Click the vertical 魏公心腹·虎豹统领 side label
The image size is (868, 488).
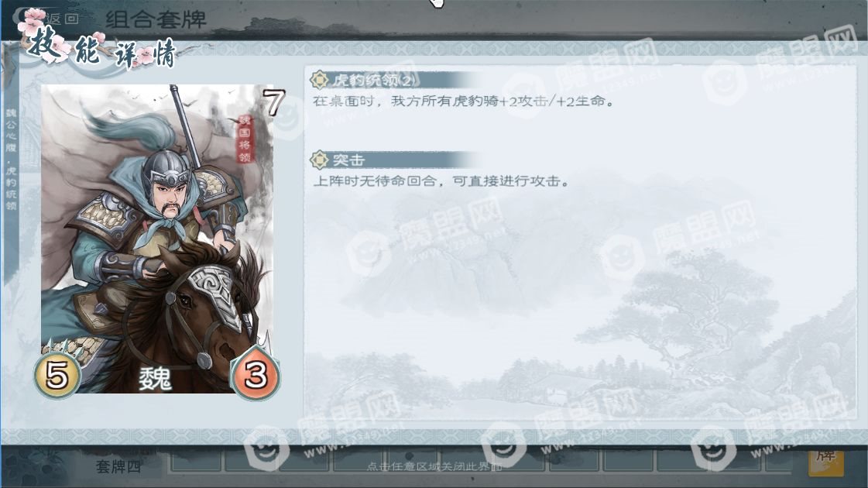tap(11, 160)
